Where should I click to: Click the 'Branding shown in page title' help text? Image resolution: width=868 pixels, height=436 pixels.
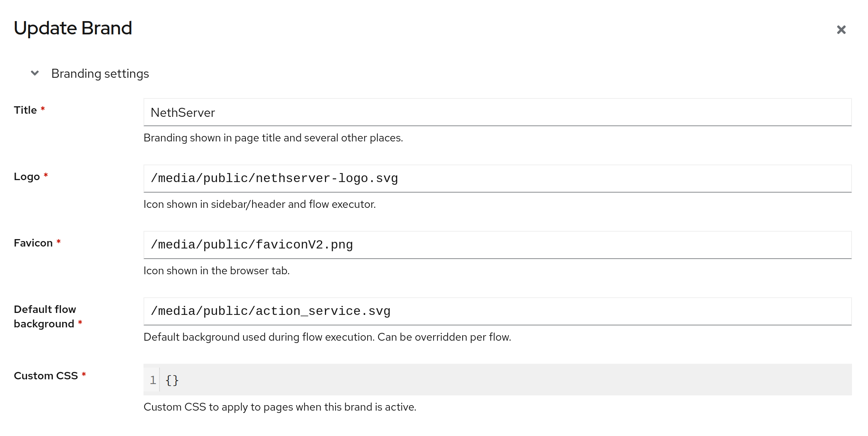pos(273,138)
